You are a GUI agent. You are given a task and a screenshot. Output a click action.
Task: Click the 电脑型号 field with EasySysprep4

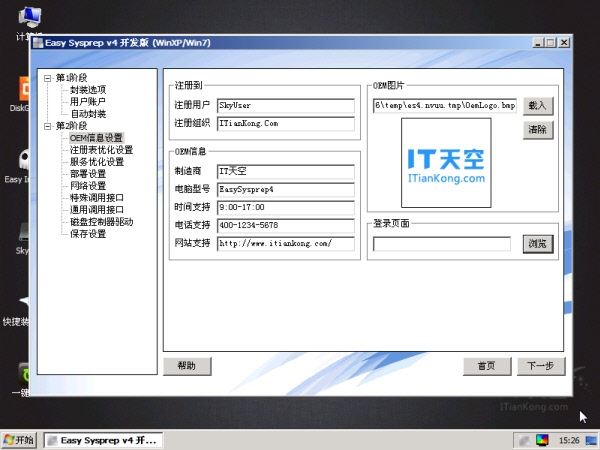point(286,189)
